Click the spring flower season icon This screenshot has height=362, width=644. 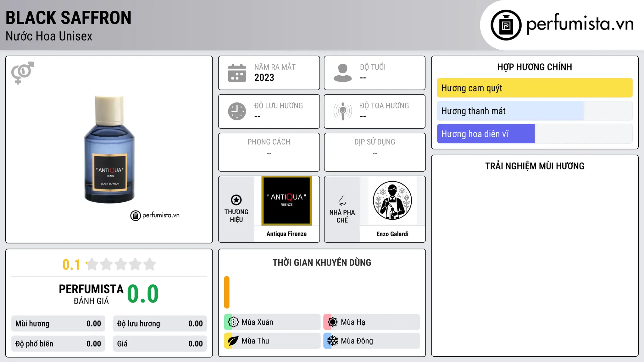click(233, 322)
